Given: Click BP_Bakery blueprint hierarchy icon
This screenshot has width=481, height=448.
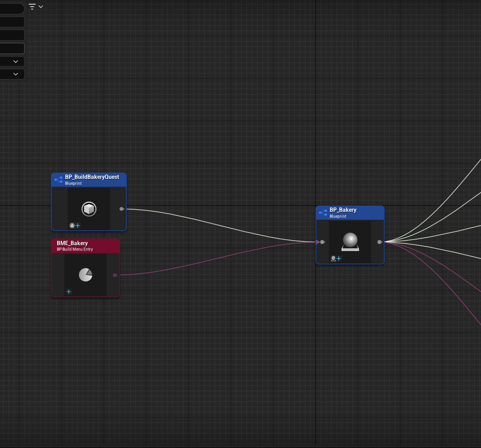Looking at the screenshot, I should (323, 213).
